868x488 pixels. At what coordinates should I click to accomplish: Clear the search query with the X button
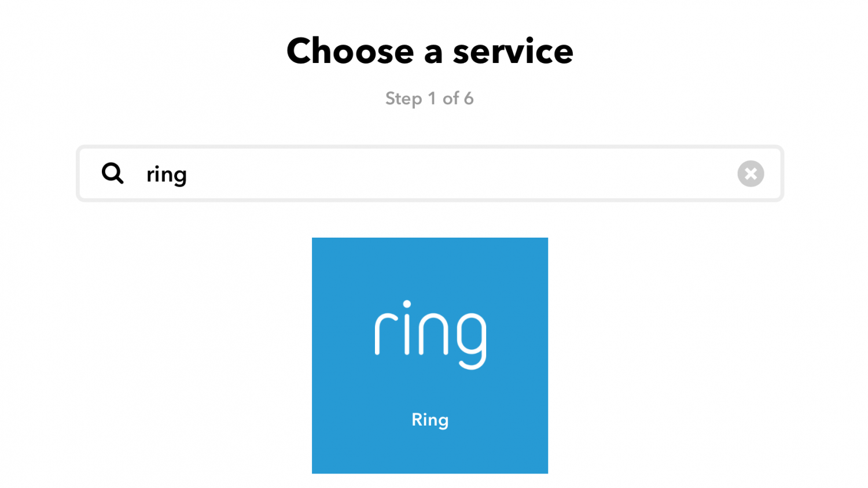751,173
